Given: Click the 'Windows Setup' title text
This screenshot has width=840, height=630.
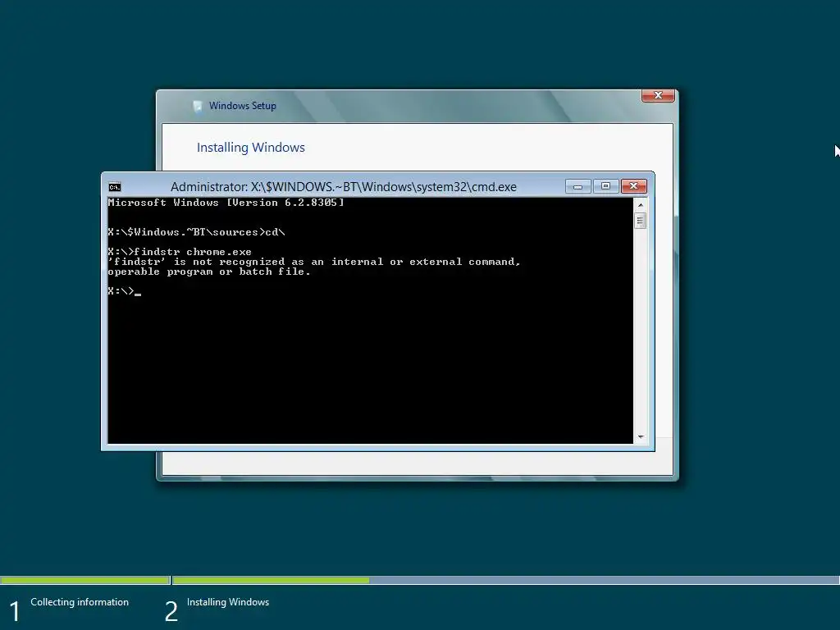Looking at the screenshot, I should point(243,106).
